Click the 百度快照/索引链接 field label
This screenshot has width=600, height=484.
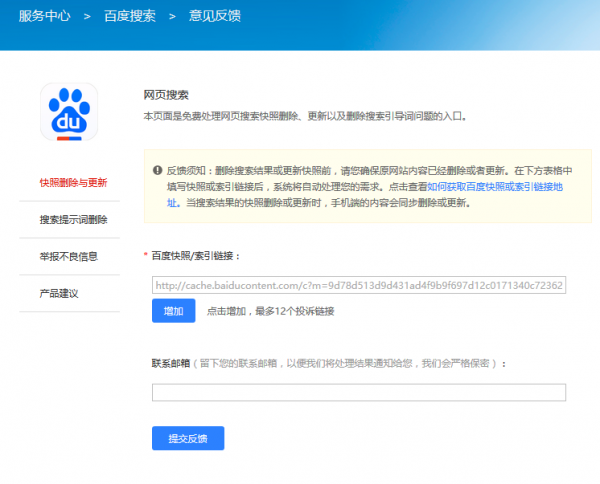195,256
